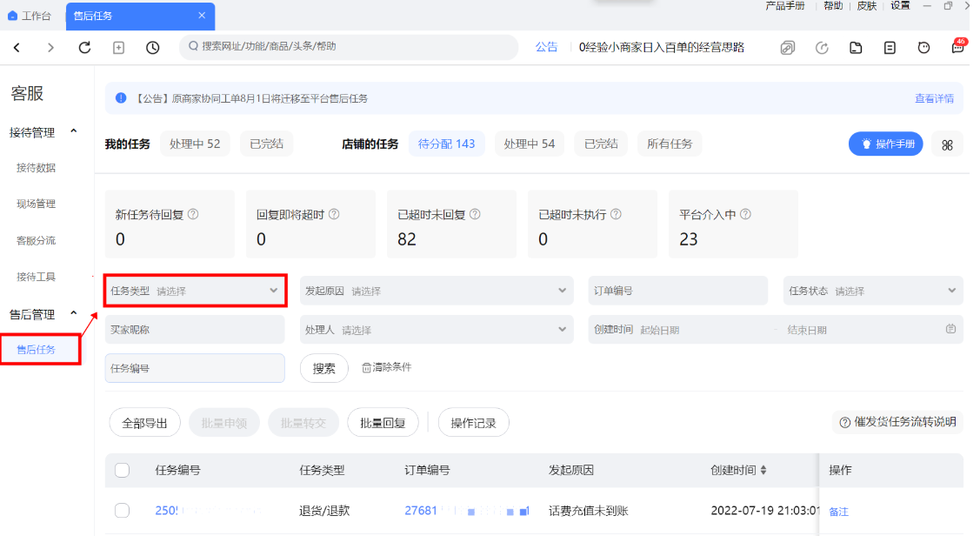The image size is (980, 536).
Task: Check the row for task 250
Action: [122, 511]
